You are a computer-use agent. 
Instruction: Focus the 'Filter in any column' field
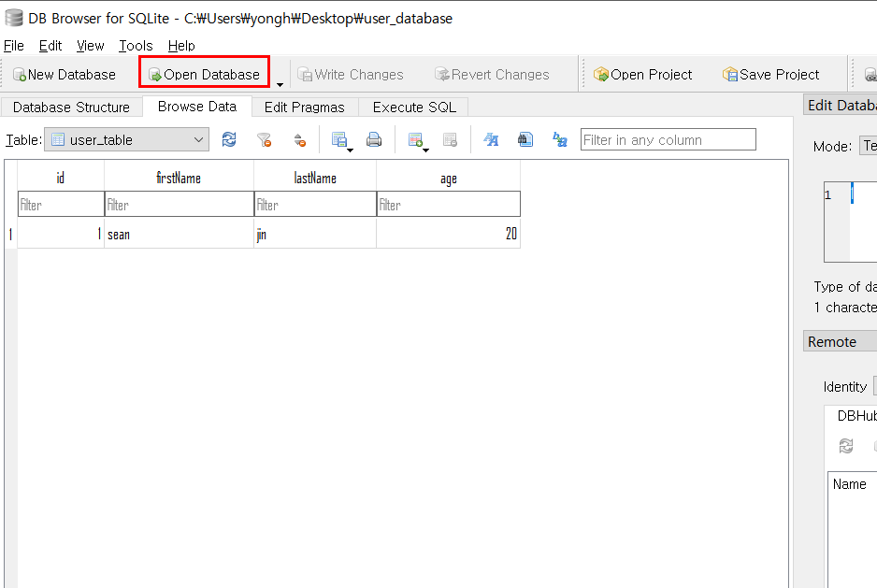pos(669,140)
